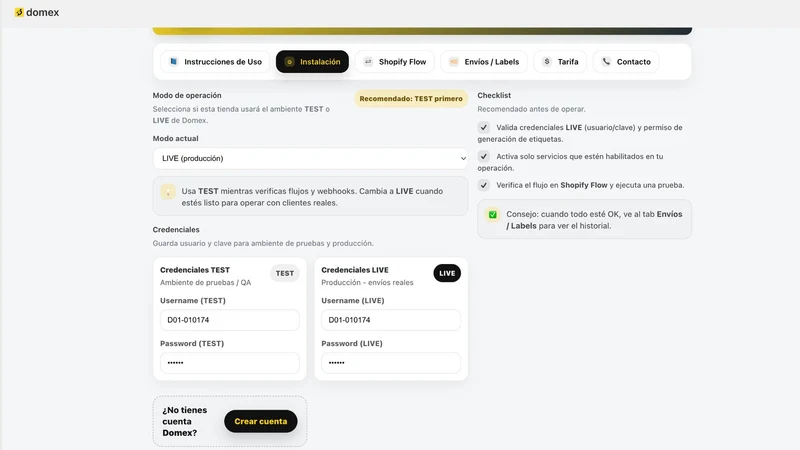Open the Instrucciones de Uso tab
The image size is (800, 450).
pos(215,62)
